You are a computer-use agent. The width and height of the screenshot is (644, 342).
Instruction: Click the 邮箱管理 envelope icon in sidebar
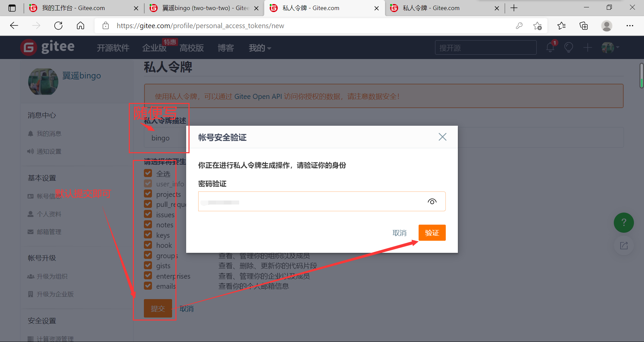point(31,231)
